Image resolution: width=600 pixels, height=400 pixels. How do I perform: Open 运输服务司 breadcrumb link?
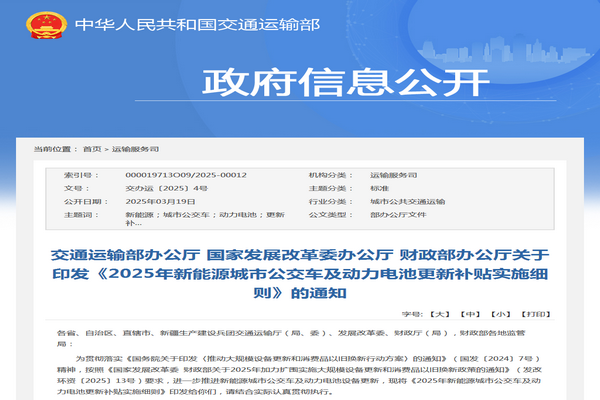coord(135,149)
